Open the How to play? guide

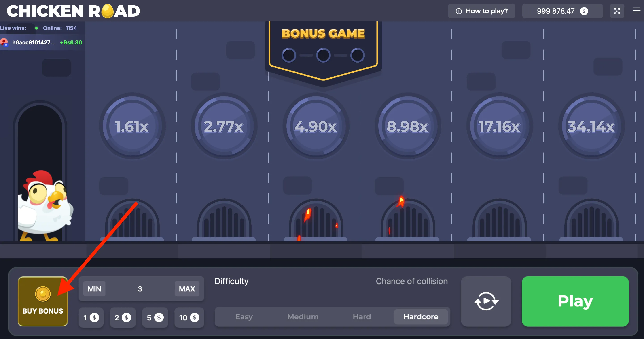click(x=481, y=11)
